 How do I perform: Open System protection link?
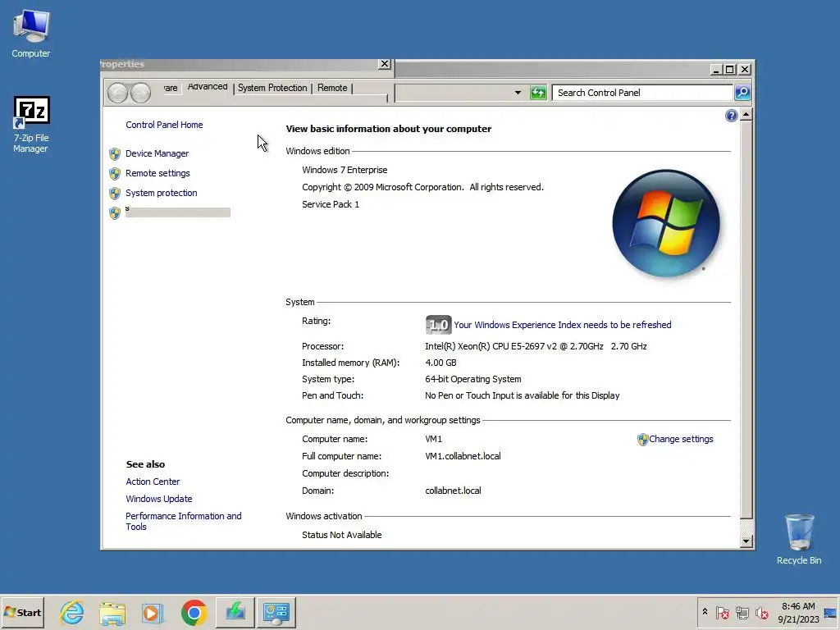click(162, 193)
